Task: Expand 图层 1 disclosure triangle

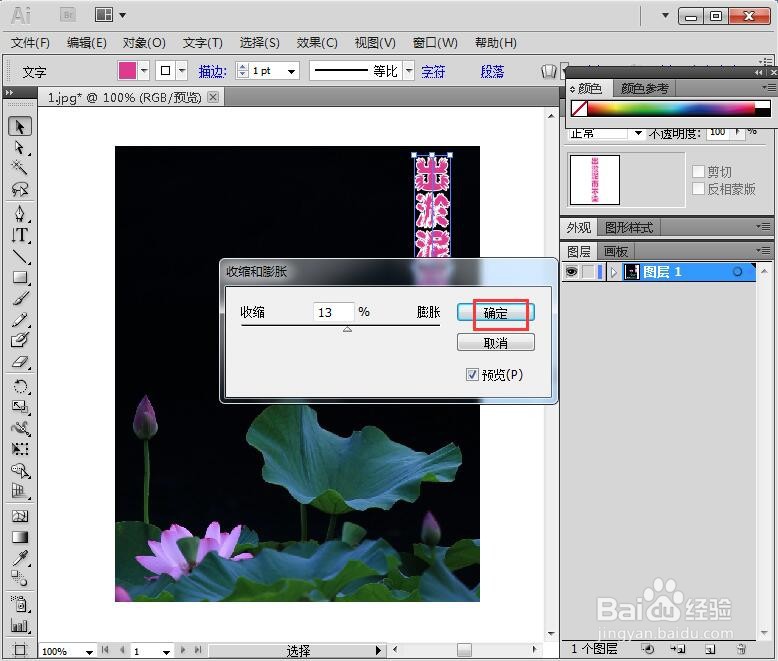Action: point(613,272)
